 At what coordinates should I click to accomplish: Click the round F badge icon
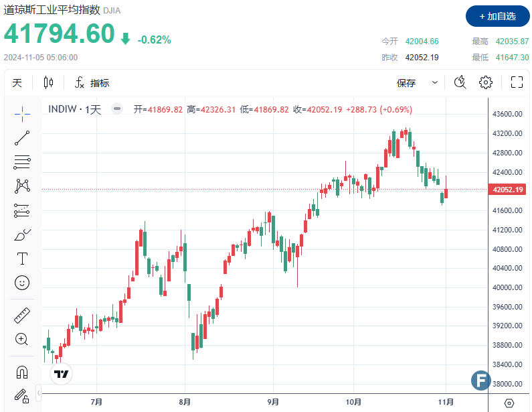pos(480,380)
